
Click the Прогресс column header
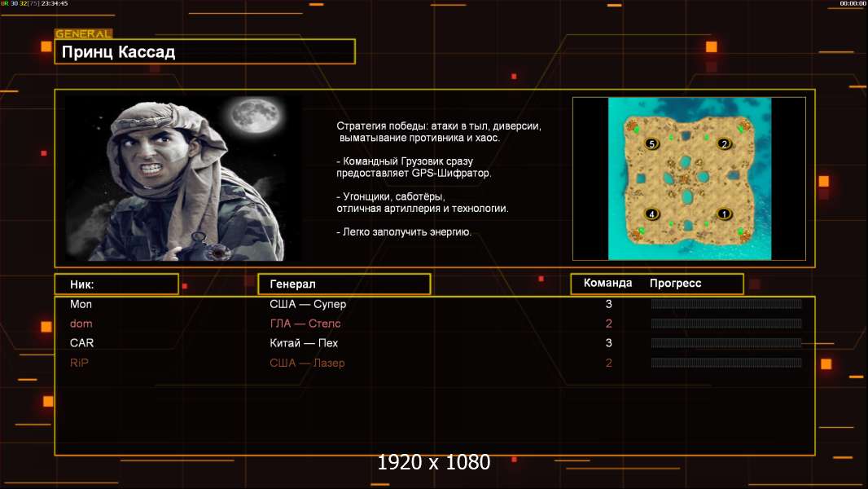coord(675,283)
